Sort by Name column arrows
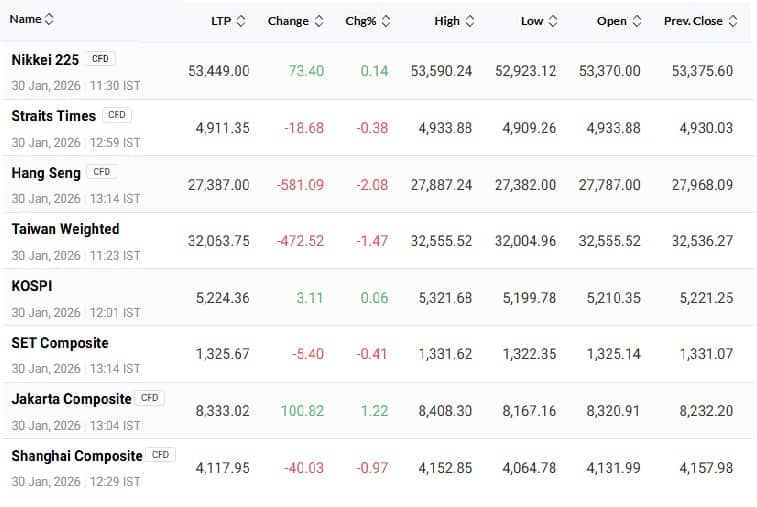This screenshot has width=757, height=507. [x=49, y=19]
